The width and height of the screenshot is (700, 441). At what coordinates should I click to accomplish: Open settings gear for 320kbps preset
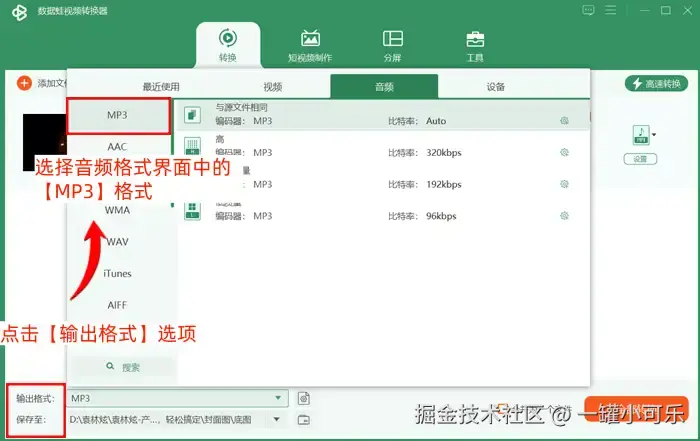(x=564, y=152)
